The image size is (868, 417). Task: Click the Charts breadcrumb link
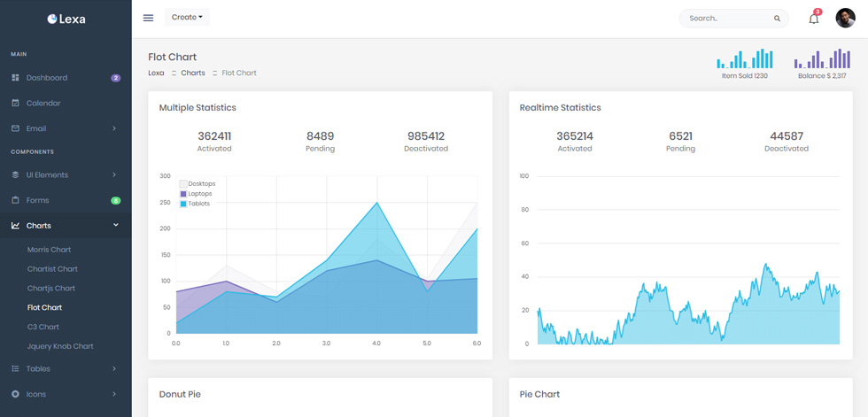click(x=193, y=73)
